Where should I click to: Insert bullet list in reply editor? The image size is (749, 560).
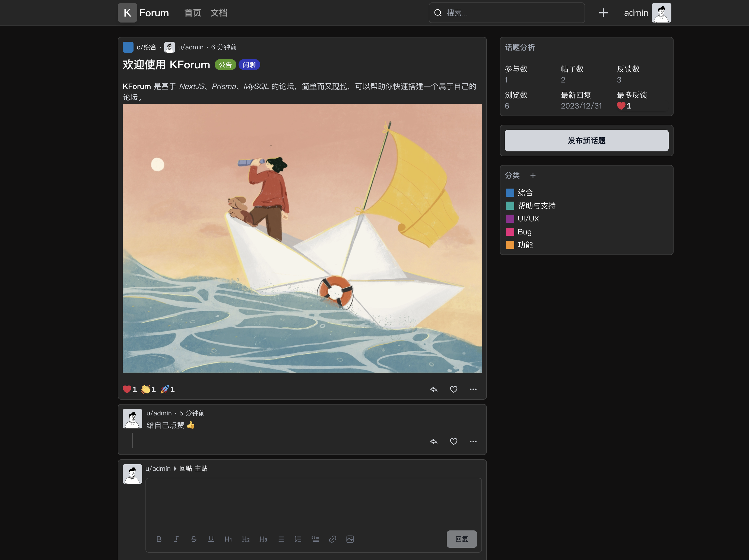click(x=281, y=539)
